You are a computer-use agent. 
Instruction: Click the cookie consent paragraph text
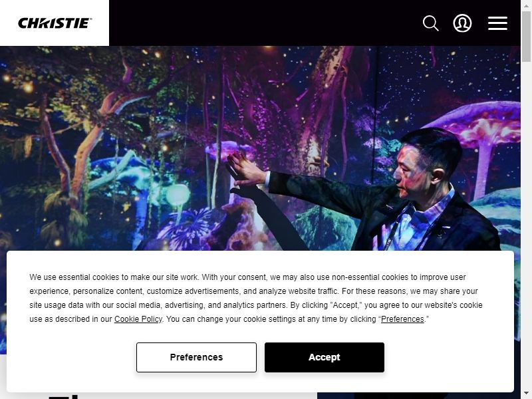coord(256,298)
